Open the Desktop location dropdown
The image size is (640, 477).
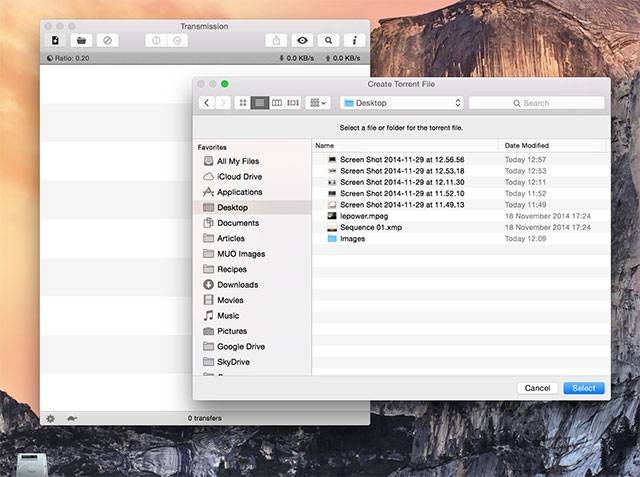tap(401, 103)
